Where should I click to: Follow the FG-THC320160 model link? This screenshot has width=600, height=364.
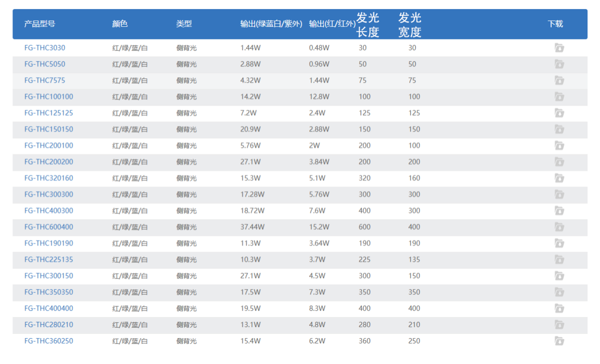[49, 178]
